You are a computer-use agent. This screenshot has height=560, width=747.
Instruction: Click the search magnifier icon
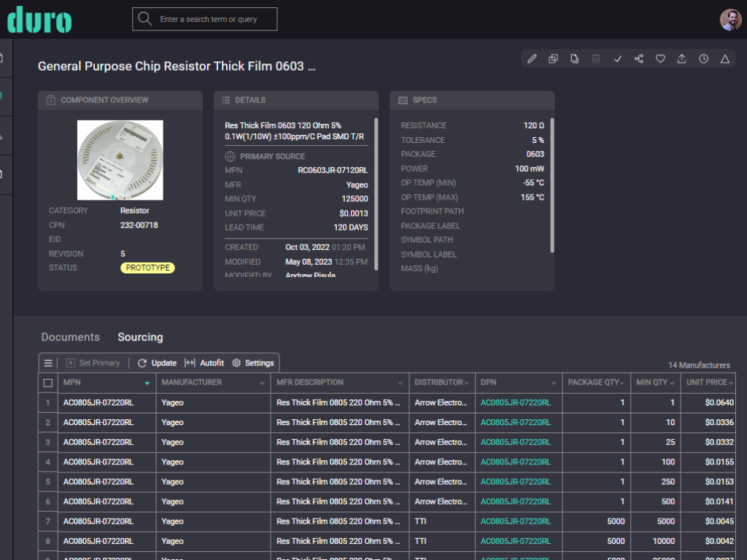[x=144, y=18]
